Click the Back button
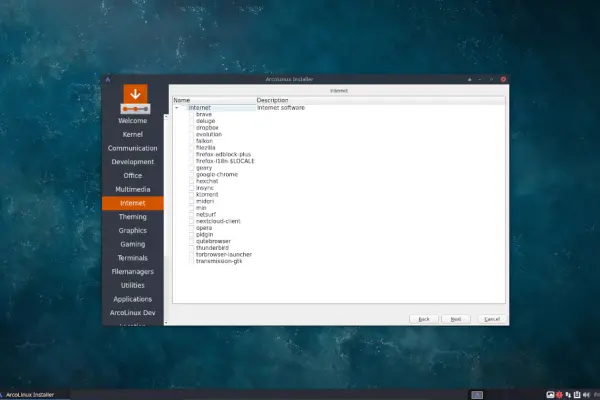Screen dimensions: 600x400 (x=424, y=319)
